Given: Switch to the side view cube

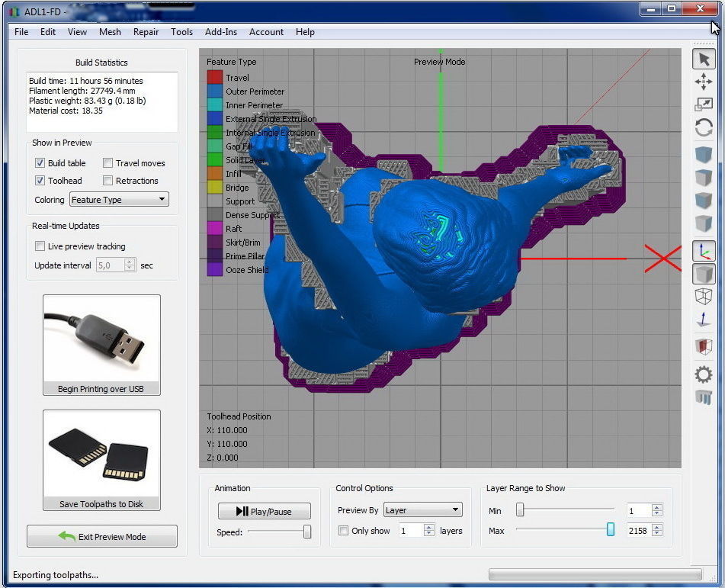Looking at the screenshot, I should point(703,223).
